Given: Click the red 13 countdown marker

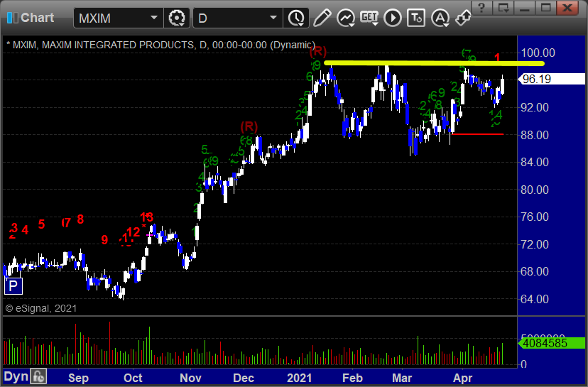Looking at the screenshot, I should coord(146,217).
